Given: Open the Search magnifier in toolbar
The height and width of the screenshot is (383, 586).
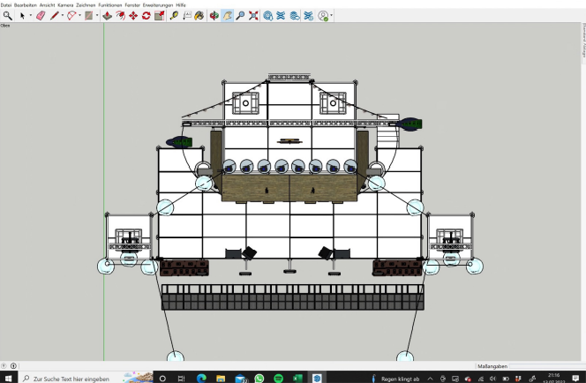Looking at the screenshot, I should 7,16.
